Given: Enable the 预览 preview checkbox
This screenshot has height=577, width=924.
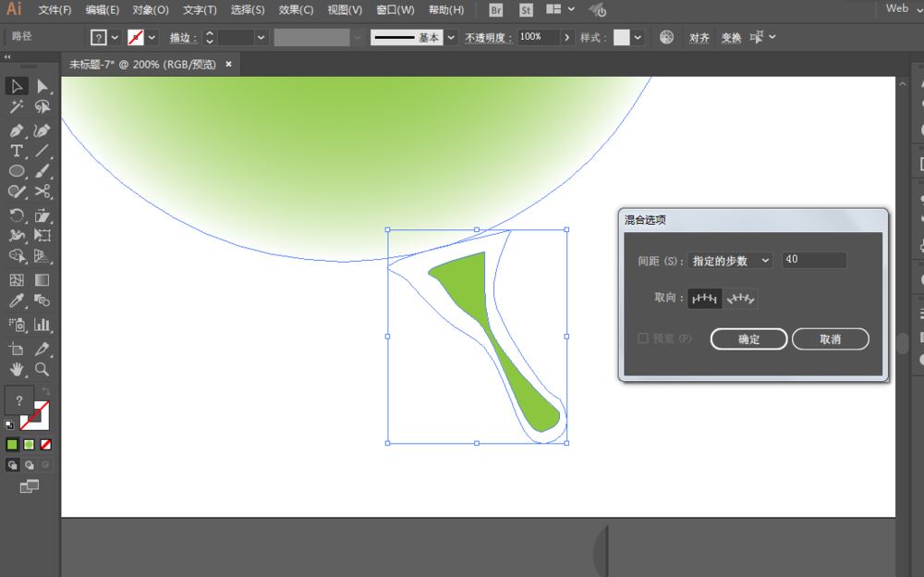Looking at the screenshot, I should (x=645, y=337).
